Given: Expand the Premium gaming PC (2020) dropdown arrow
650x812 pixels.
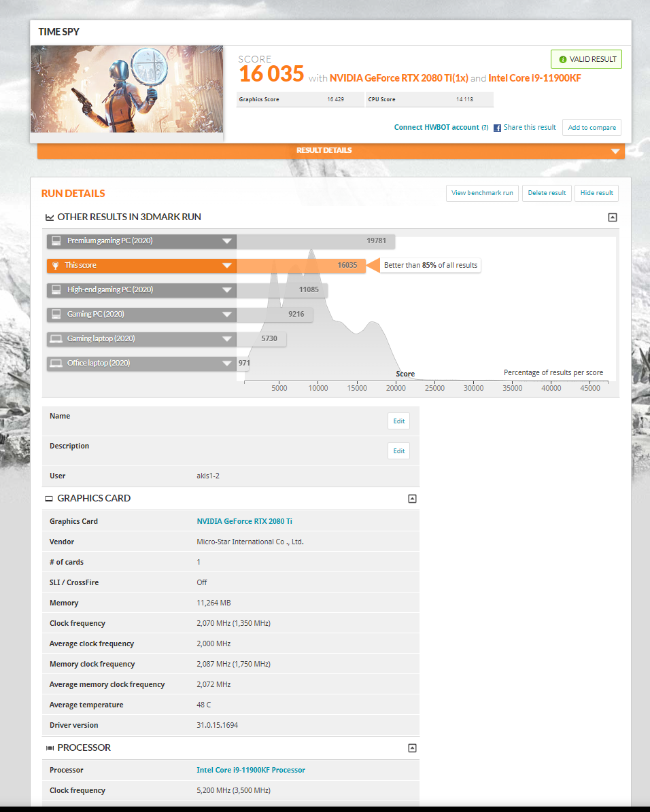Looking at the screenshot, I should click(x=226, y=241).
